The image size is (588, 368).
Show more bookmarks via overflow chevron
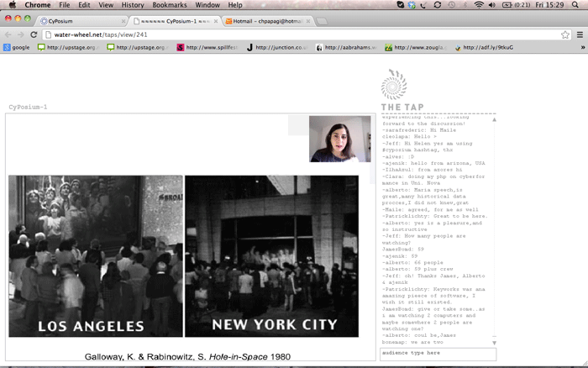(583, 47)
